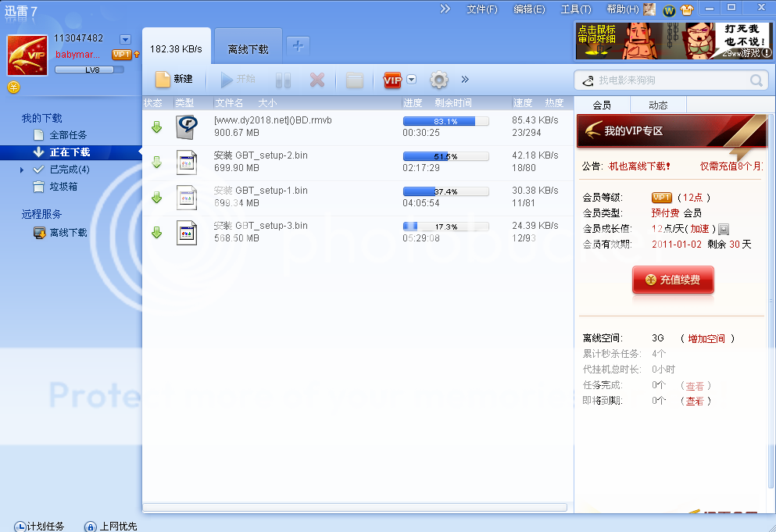This screenshot has width=776, height=532.
Task: Click the search magnifier icon
Action: (756, 80)
